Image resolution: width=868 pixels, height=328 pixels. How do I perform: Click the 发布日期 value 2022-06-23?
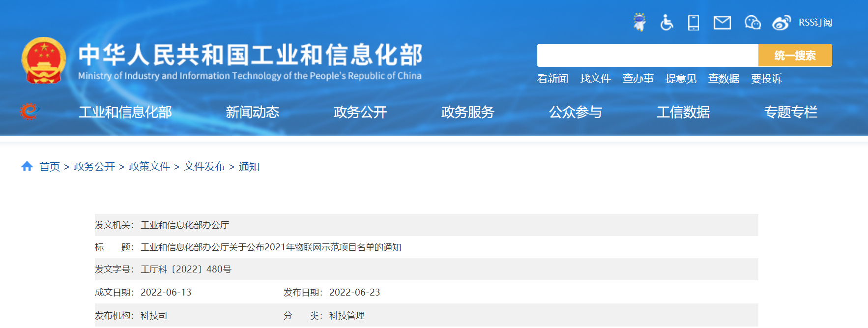(354, 292)
